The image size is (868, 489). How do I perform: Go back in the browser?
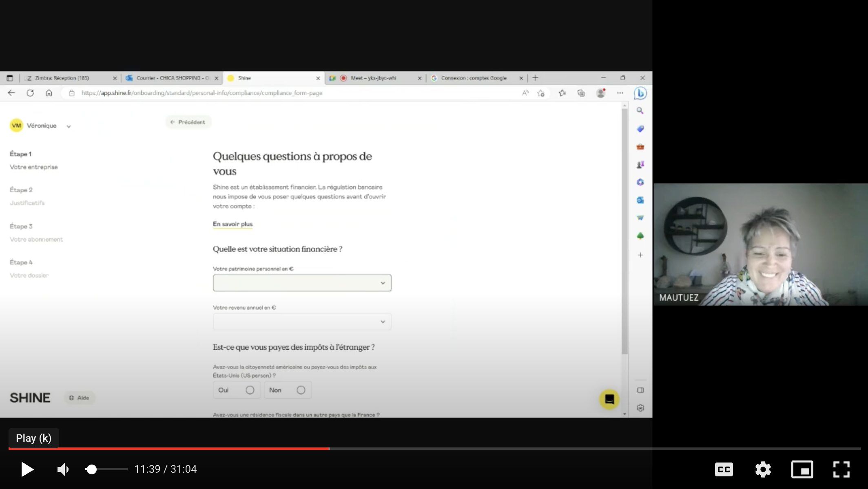(11, 93)
